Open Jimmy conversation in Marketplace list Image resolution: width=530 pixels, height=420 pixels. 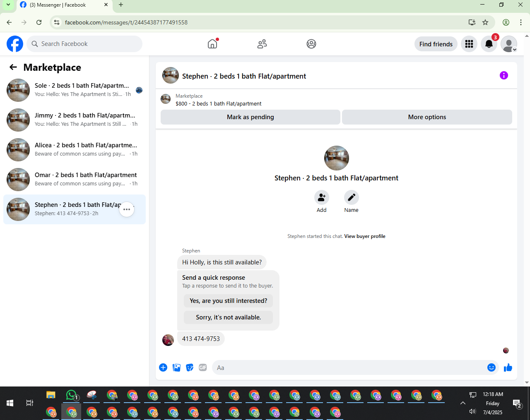point(75,120)
